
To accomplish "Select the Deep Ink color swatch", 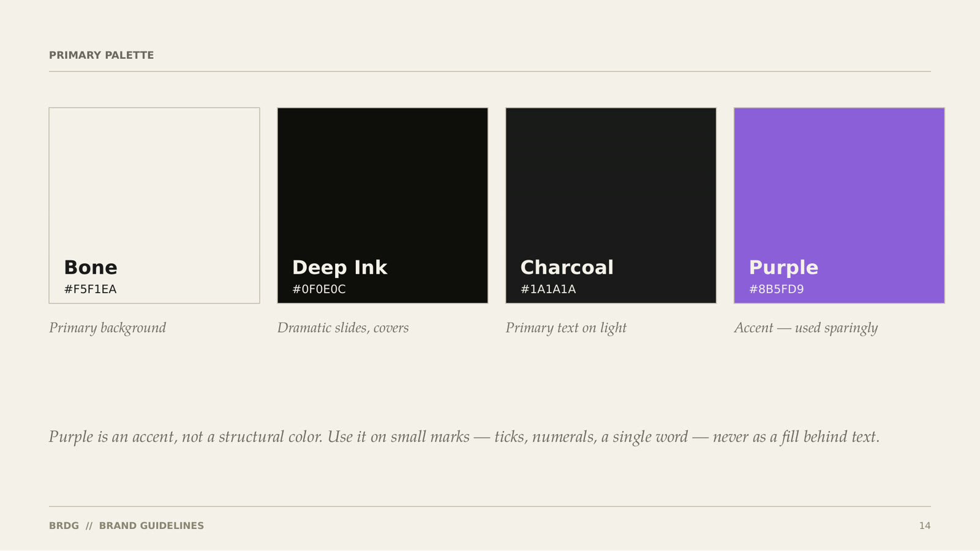I will (x=383, y=206).
